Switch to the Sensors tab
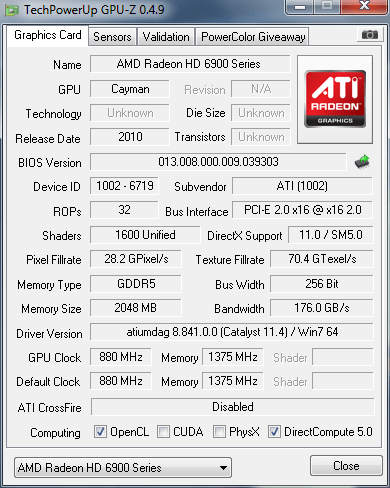The width and height of the screenshot is (390, 488). [x=112, y=37]
